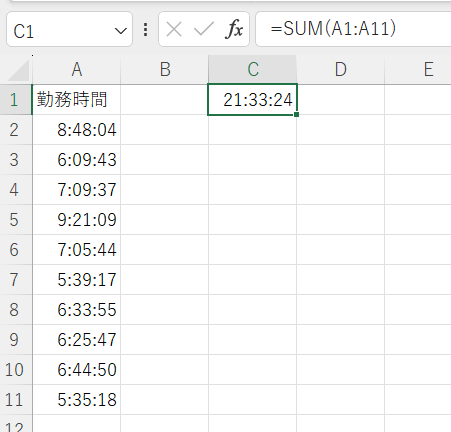Image resolution: width=451 pixels, height=432 pixels.
Task: Select cell A1 labeled 勤務時間
Action: (77, 100)
